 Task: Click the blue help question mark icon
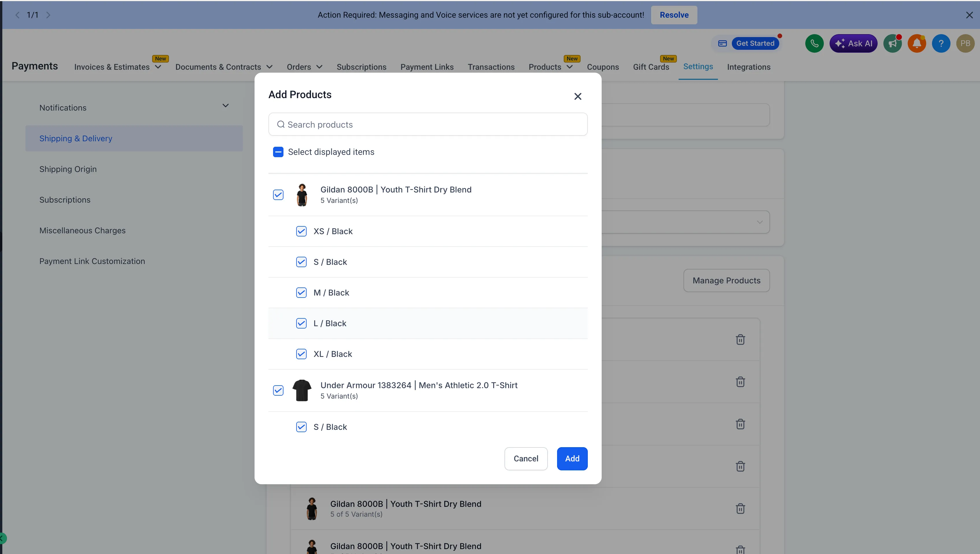[941, 43]
